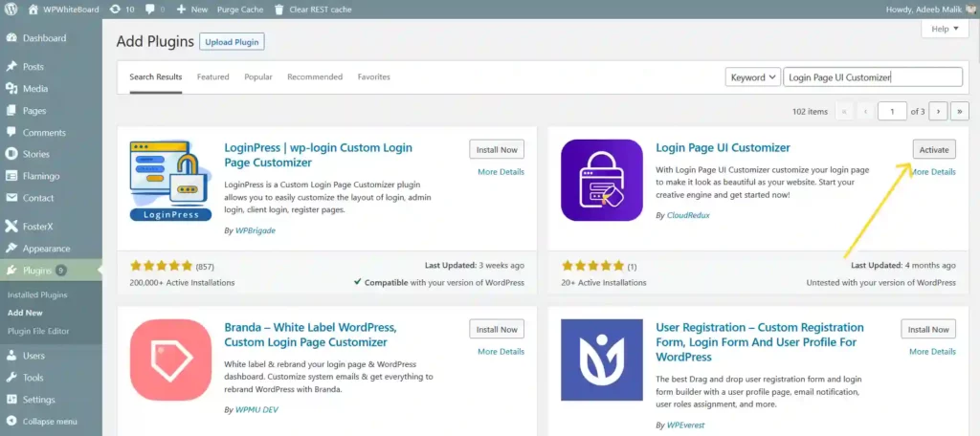Click the LoginPress plugin thumbnail
This screenshot has width=980, height=436.
tap(170, 181)
